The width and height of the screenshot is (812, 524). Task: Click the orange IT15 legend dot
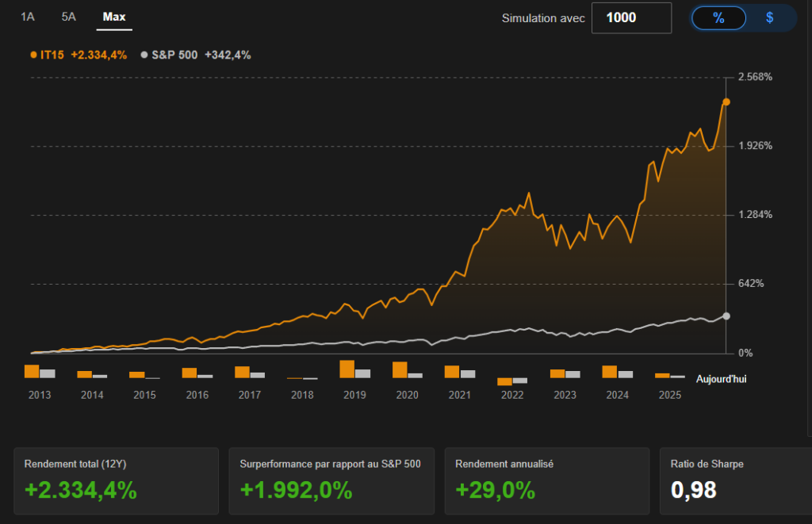[x=33, y=55]
